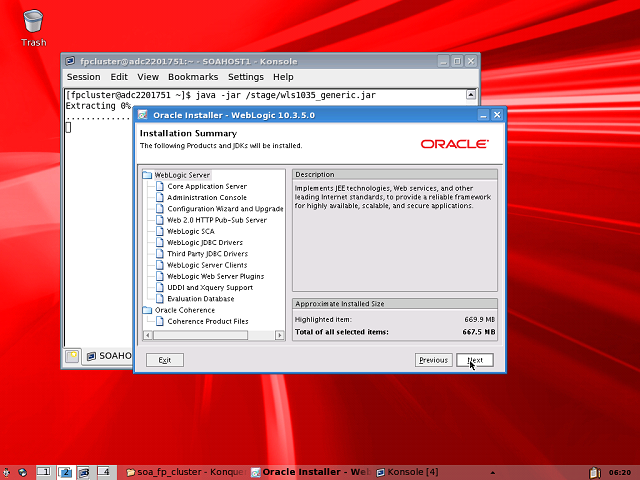
Task: Click the tree horizontal scrollbar thumb
Action: (x=200, y=336)
